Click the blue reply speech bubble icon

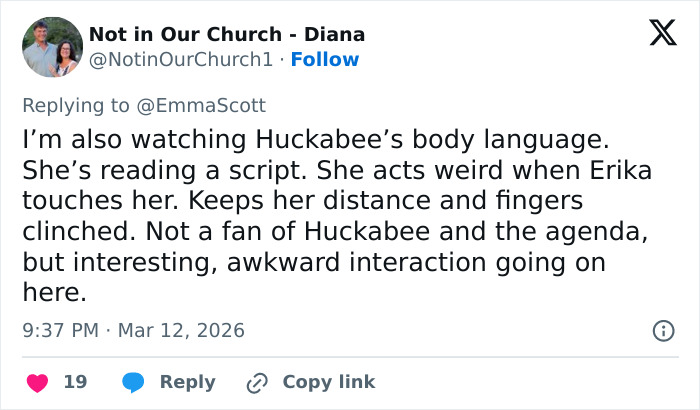[x=135, y=382]
